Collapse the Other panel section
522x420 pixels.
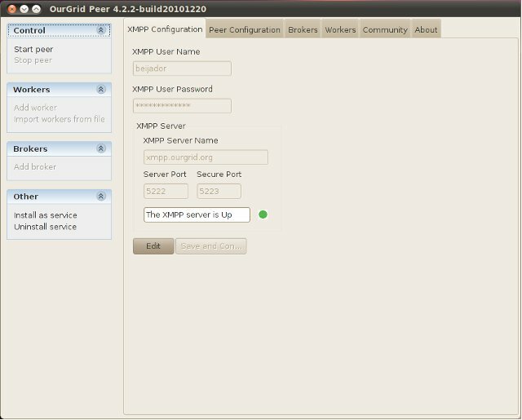(101, 197)
